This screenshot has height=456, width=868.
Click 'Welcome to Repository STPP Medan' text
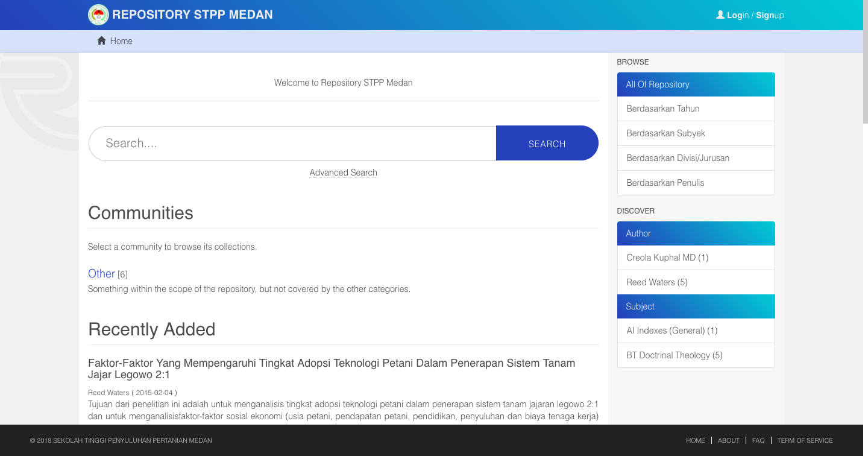(344, 83)
